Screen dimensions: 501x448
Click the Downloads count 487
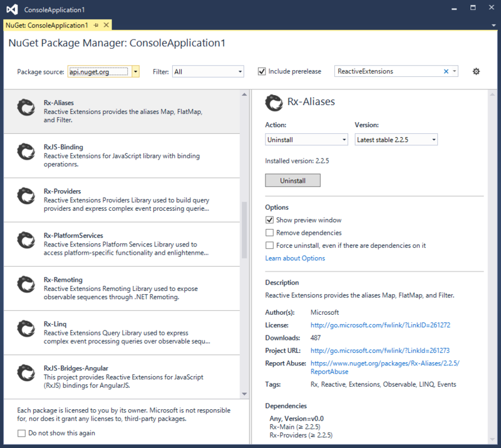(316, 338)
